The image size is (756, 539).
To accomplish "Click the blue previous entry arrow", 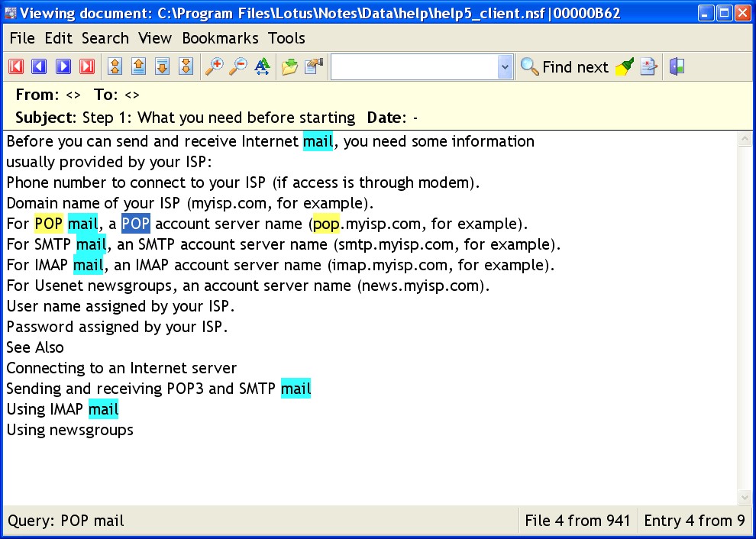I will pyautogui.click(x=39, y=67).
